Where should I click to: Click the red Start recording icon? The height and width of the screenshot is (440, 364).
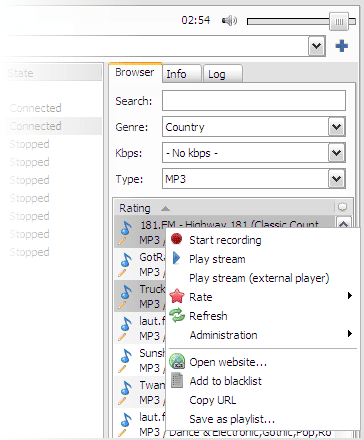177,239
